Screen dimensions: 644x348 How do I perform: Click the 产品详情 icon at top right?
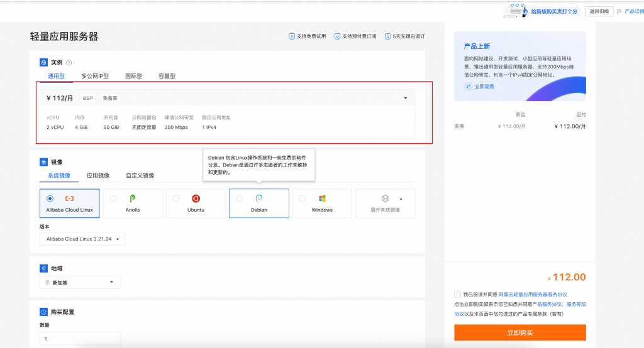point(619,11)
